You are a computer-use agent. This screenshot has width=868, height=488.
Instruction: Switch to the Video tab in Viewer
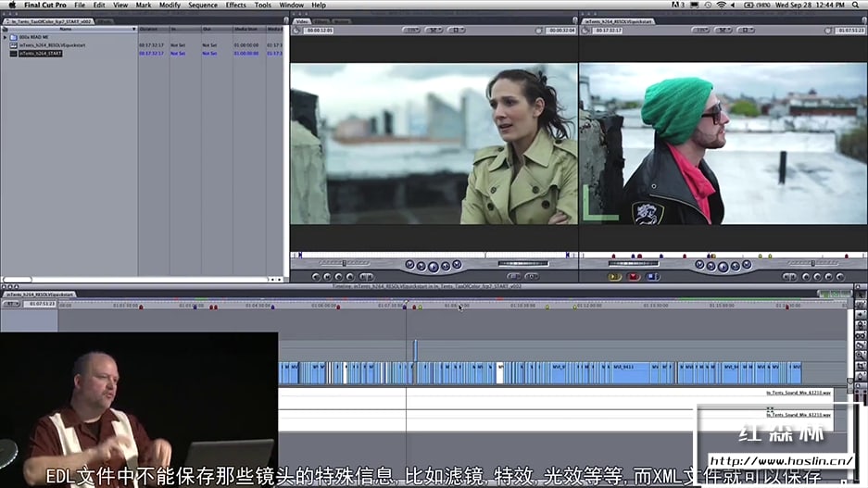tap(302, 21)
